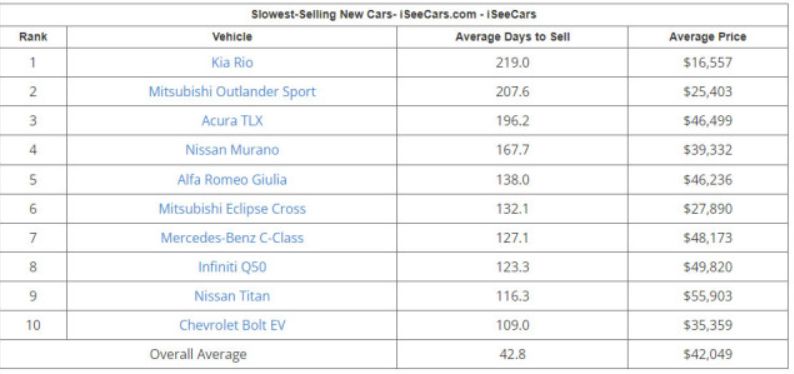Click the 219.0 days cell for Kia Rio

tap(512, 63)
